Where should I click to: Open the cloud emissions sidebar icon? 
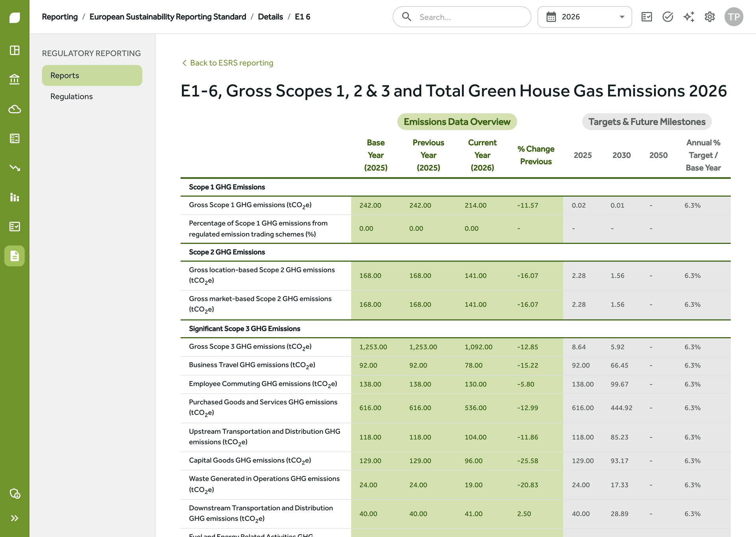coord(15,109)
